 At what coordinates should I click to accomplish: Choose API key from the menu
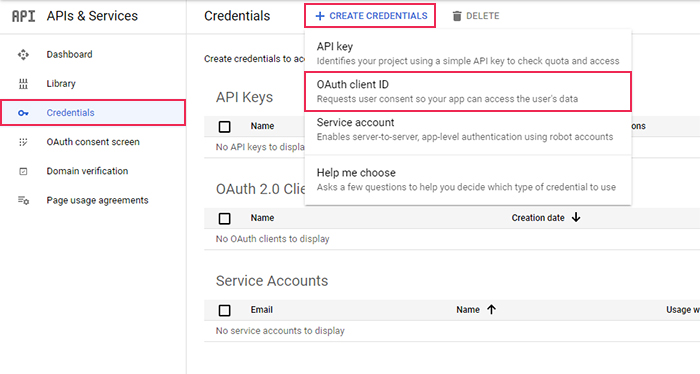click(x=468, y=53)
